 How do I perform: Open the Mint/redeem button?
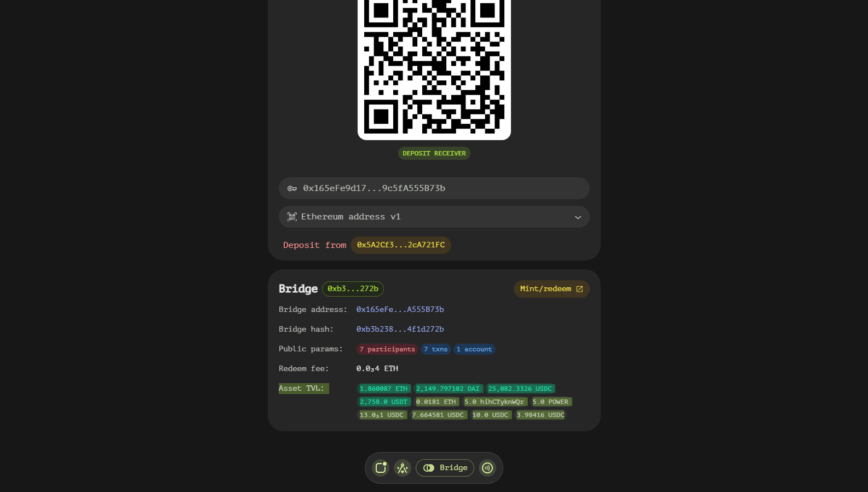[551, 289]
